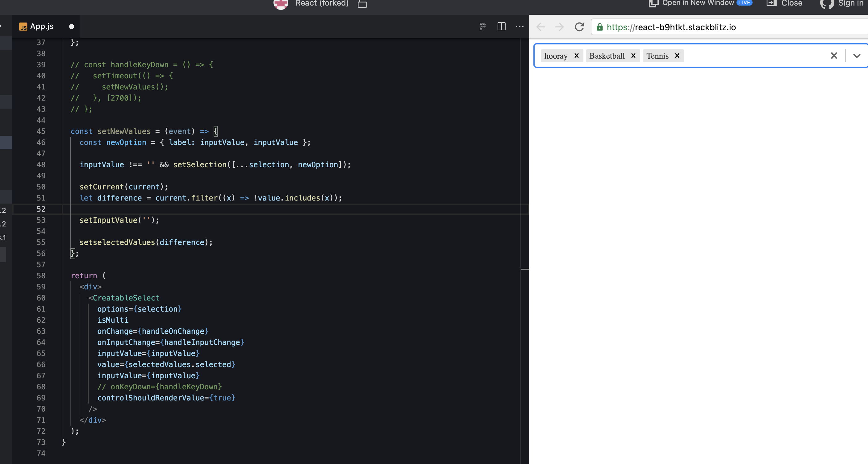Toggle the isMulti attribute on line 62
The image size is (868, 464).
point(113,320)
